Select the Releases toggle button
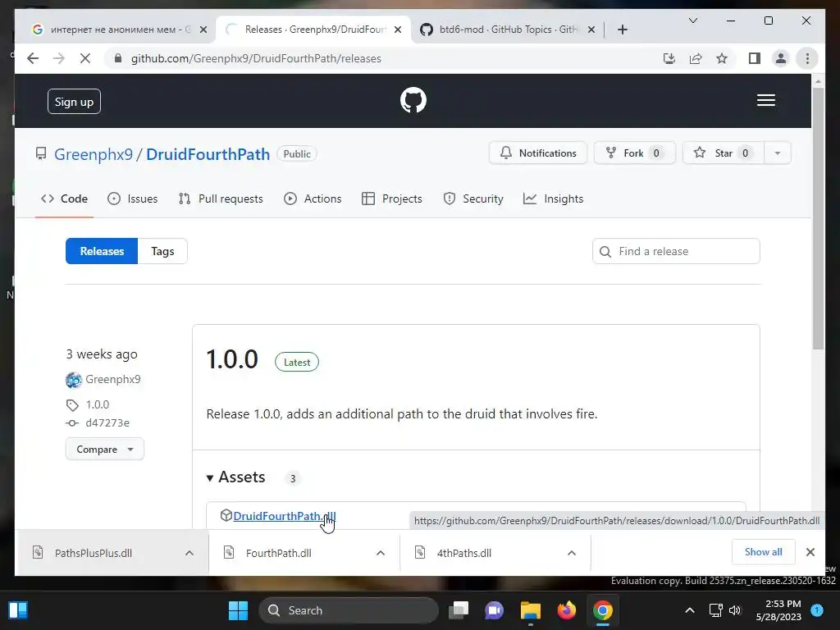 (x=102, y=251)
